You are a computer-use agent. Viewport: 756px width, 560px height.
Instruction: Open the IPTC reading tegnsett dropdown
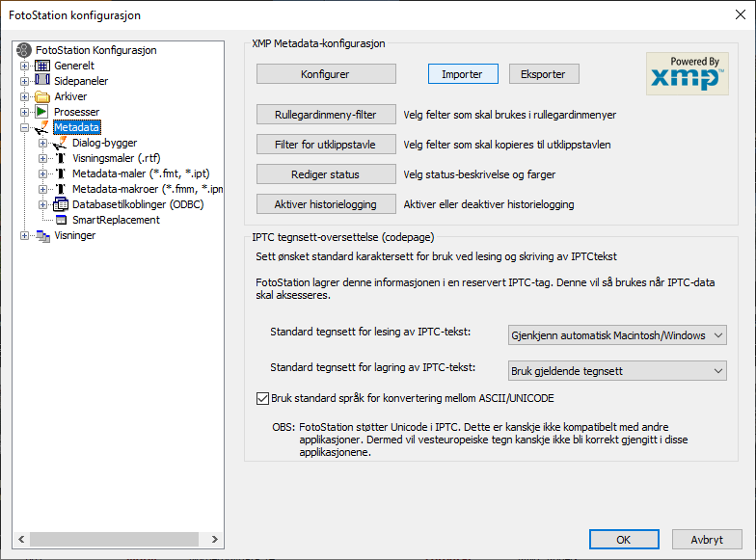(617, 335)
